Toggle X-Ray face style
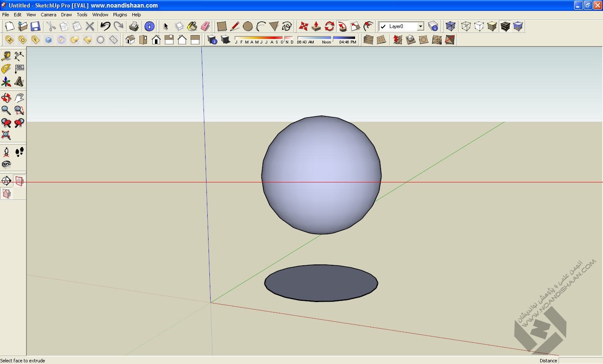This screenshot has height=364, width=603. (x=451, y=26)
